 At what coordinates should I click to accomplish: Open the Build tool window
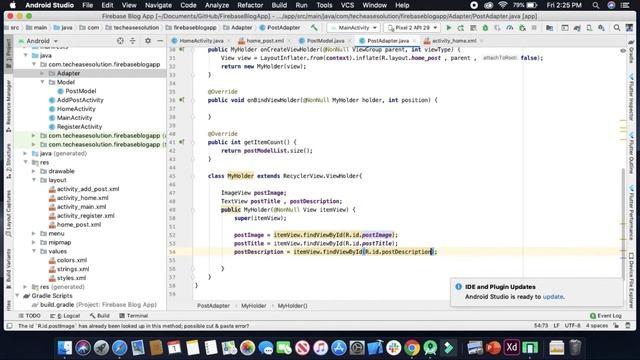point(100,316)
